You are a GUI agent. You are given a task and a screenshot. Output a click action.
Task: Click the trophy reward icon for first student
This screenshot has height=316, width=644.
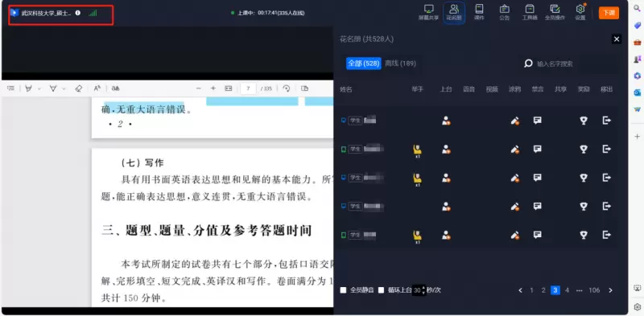(583, 121)
